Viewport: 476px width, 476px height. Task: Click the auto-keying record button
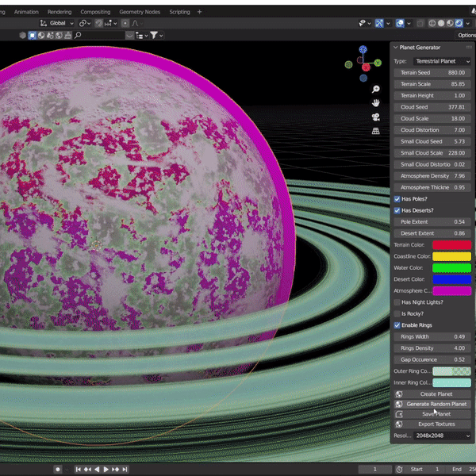click(x=58, y=470)
